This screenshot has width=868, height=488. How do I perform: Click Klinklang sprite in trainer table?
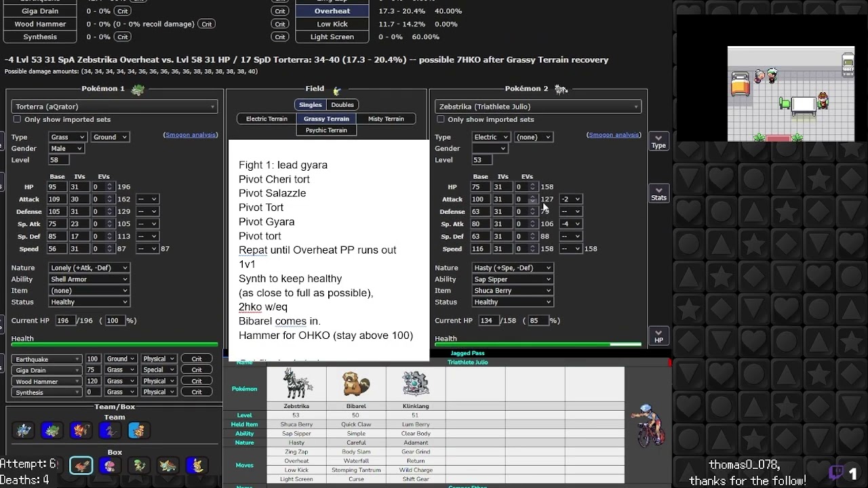(416, 385)
